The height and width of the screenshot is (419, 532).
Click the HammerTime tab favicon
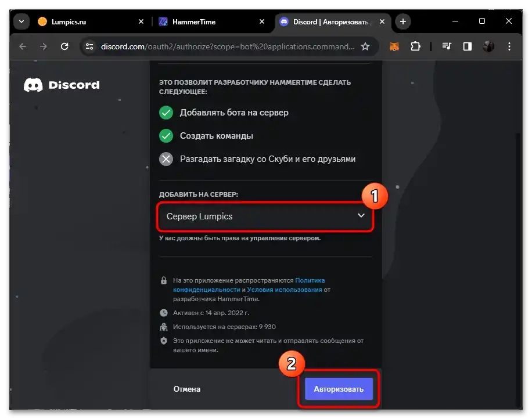[163, 21]
